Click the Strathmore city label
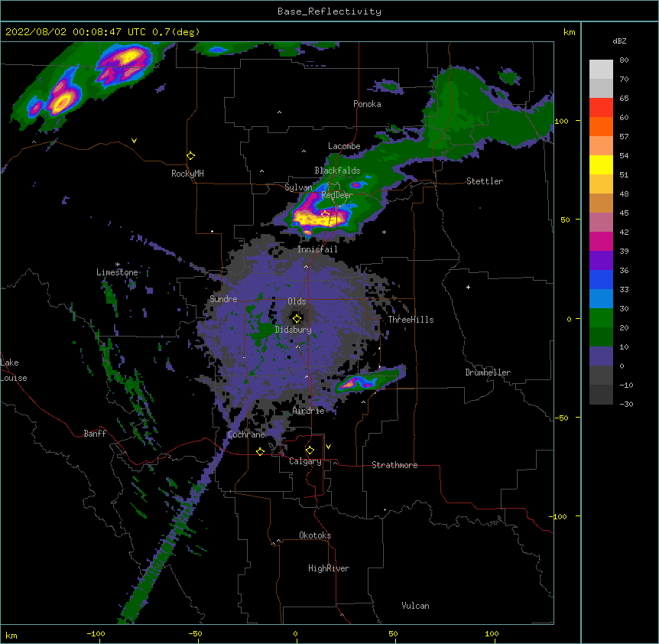659x644 pixels. 394,465
